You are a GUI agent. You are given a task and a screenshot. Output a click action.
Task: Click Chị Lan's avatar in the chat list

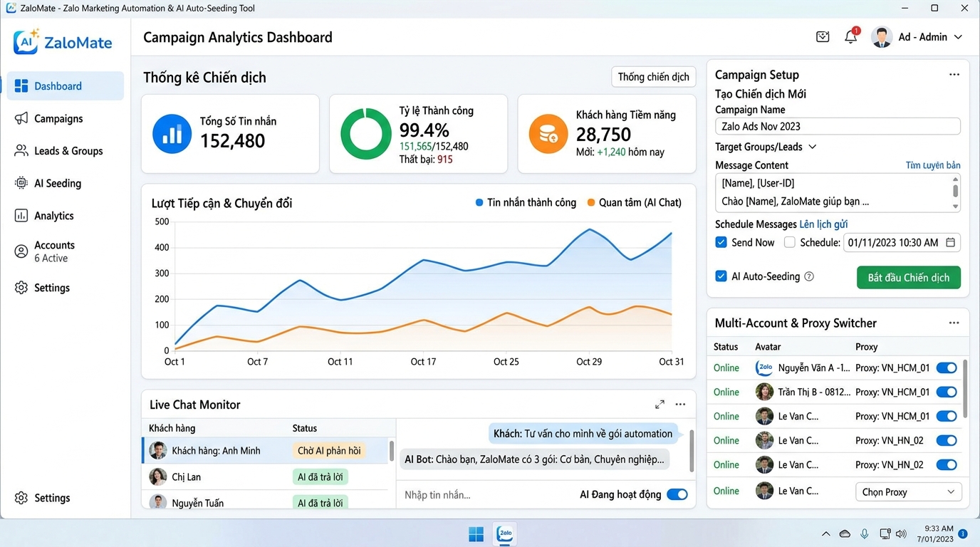click(x=157, y=476)
